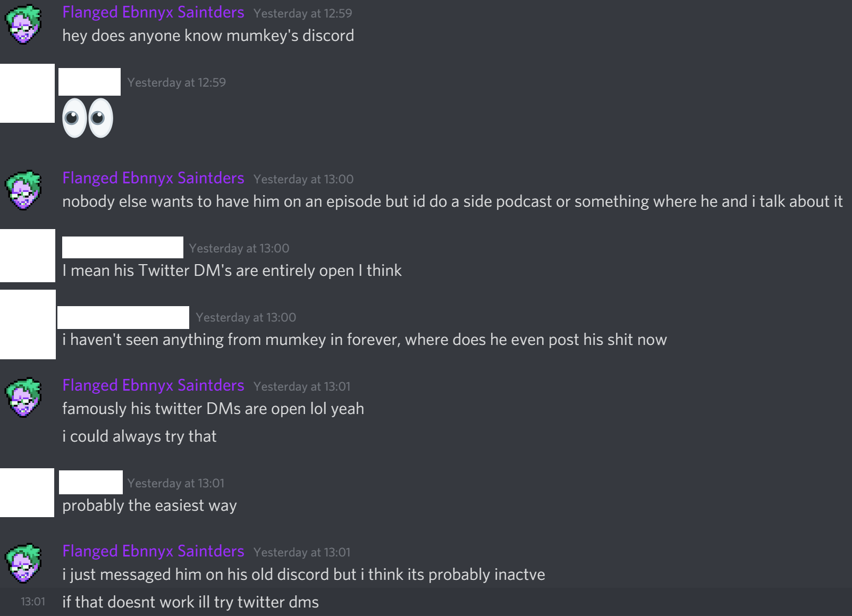Open avatar beside the mumkey's discord question
The width and height of the screenshot is (852, 616).
[23, 24]
